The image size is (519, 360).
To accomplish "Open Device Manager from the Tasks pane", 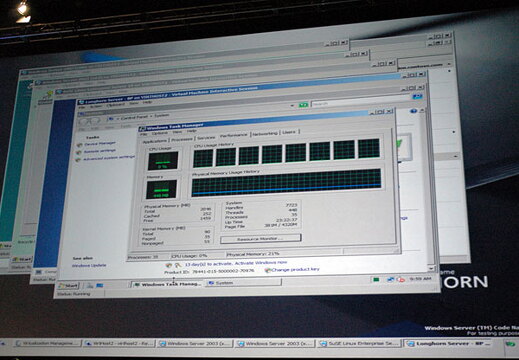I will (x=100, y=144).
